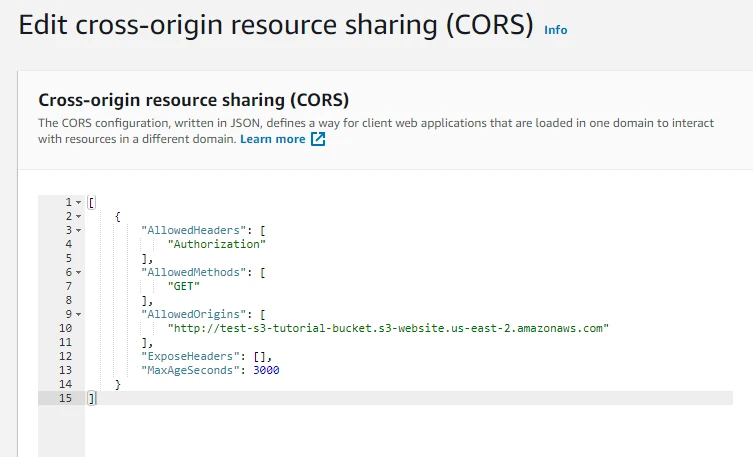
Task: Place cursor on the "GET" method value
Action: pyautogui.click(x=184, y=286)
